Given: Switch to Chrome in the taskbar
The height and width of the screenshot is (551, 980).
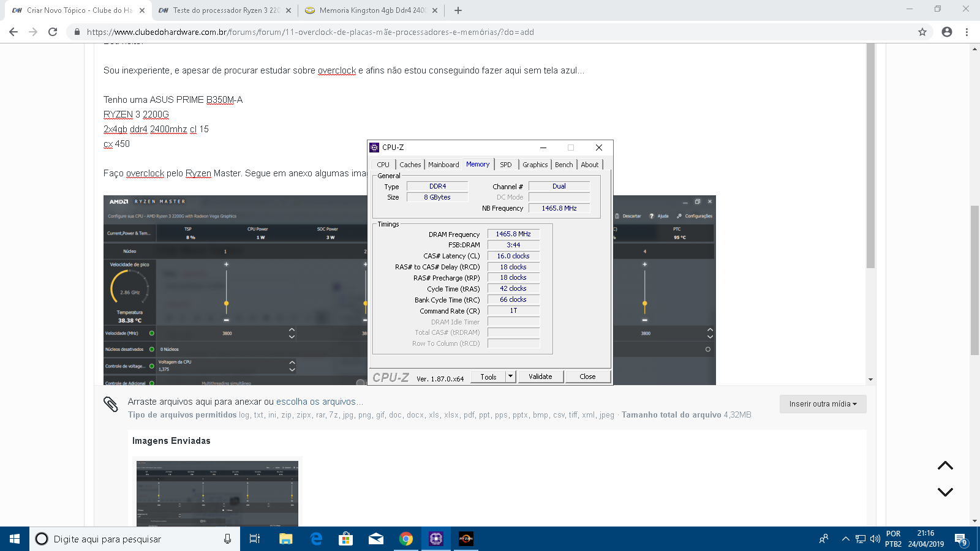Looking at the screenshot, I should click(x=406, y=539).
